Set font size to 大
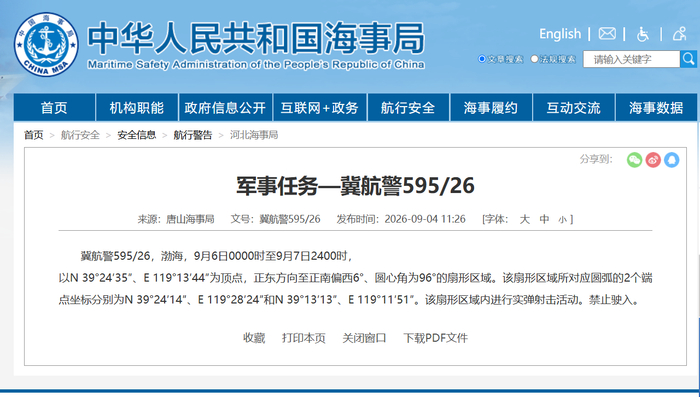Screen dimensions: 700x397 525,219
